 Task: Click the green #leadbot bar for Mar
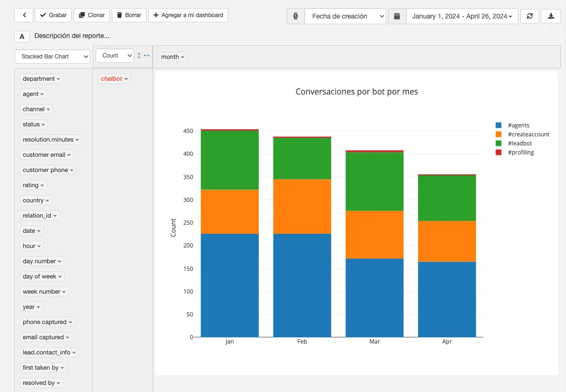click(x=375, y=182)
